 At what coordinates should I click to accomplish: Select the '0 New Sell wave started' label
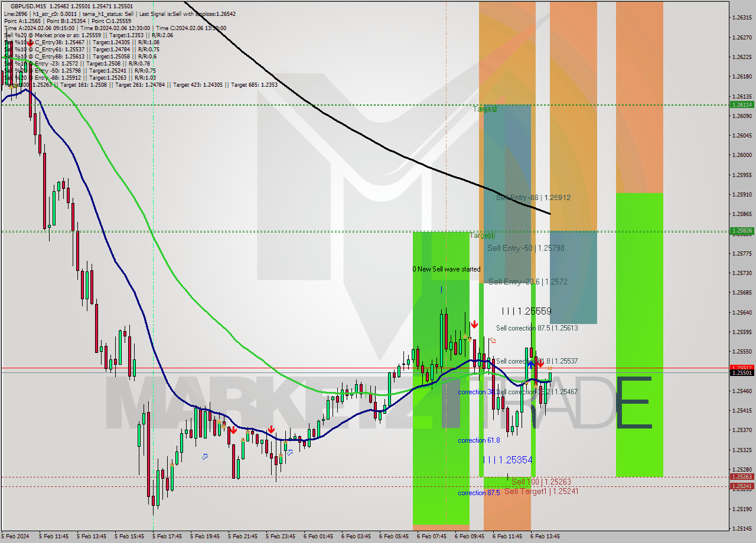click(x=447, y=269)
